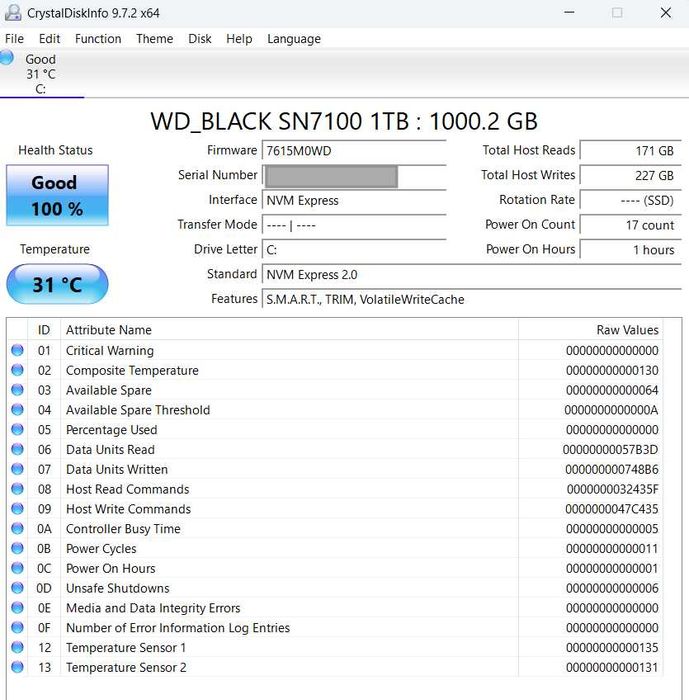689x700 pixels.
Task: Select the Critical Warning attribute name
Action: click(x=110, y=351)
